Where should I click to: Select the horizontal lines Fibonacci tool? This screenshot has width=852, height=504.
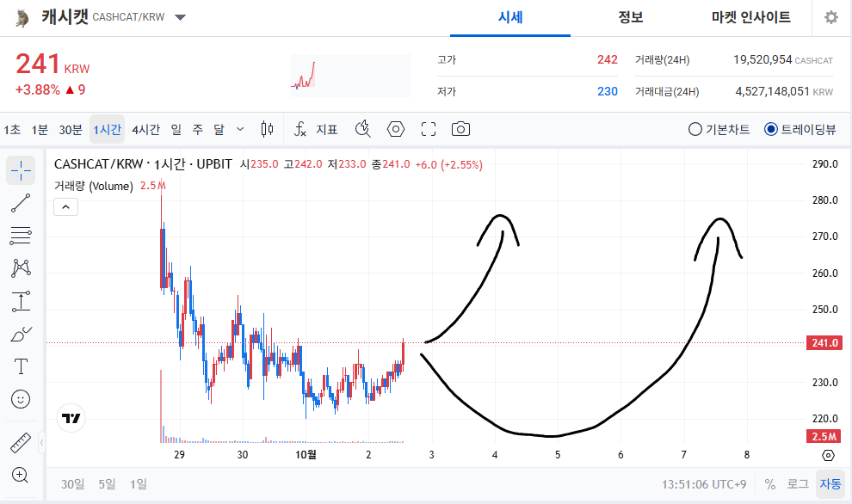(21, 236)
